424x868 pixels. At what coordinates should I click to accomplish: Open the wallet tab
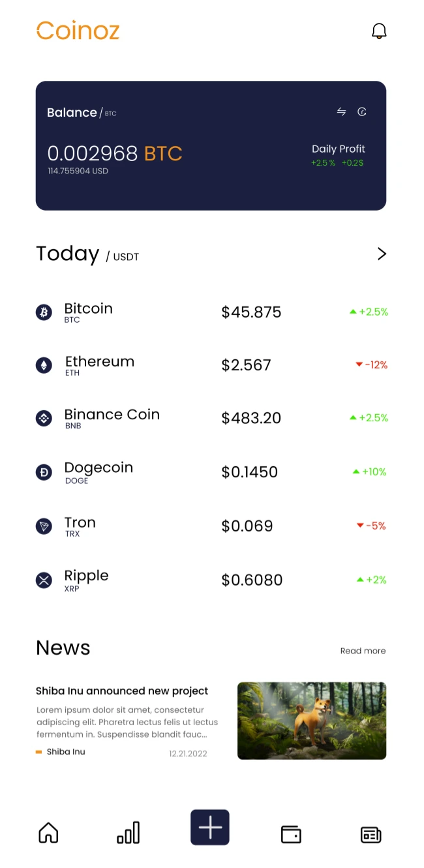(x=291, y=834)
